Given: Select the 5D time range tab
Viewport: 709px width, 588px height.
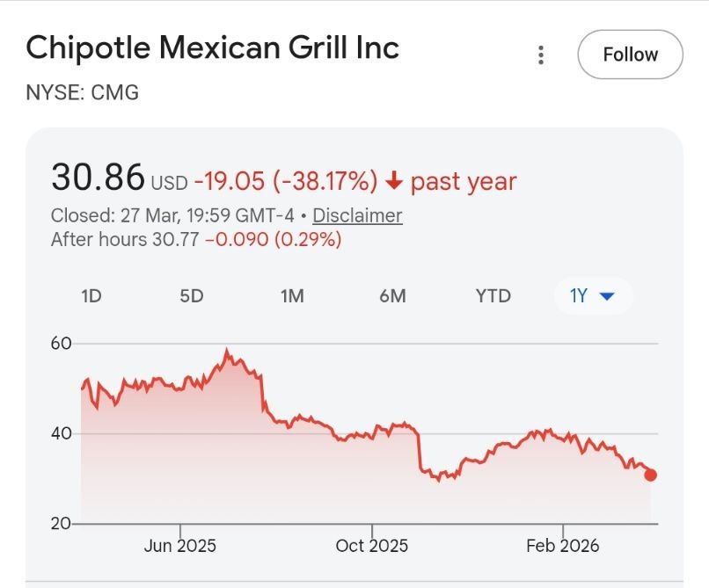Looking at the screenshot, I should tap(191, 296).
